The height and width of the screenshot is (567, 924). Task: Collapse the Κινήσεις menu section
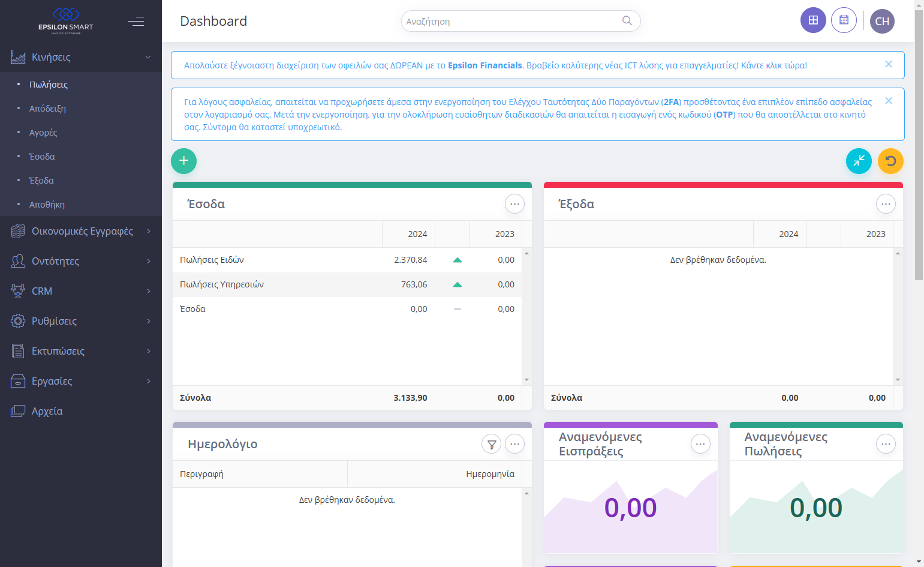81,57
